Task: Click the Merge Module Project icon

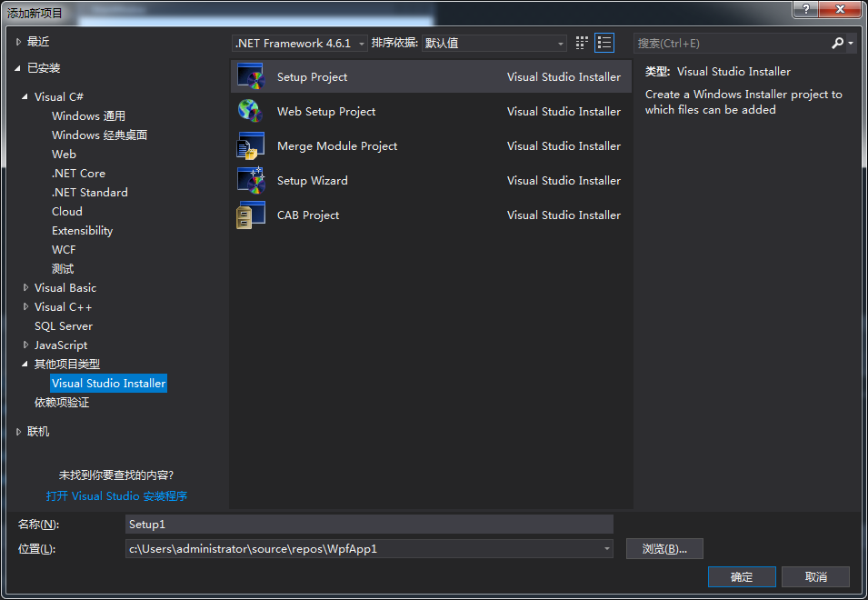Action: click(251, 145)
